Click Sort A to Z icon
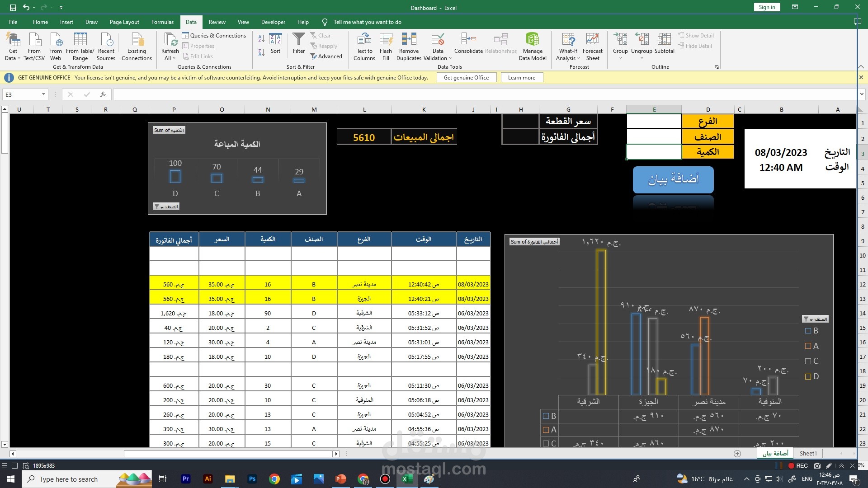868x488 pixels. [x=261, y=39]
